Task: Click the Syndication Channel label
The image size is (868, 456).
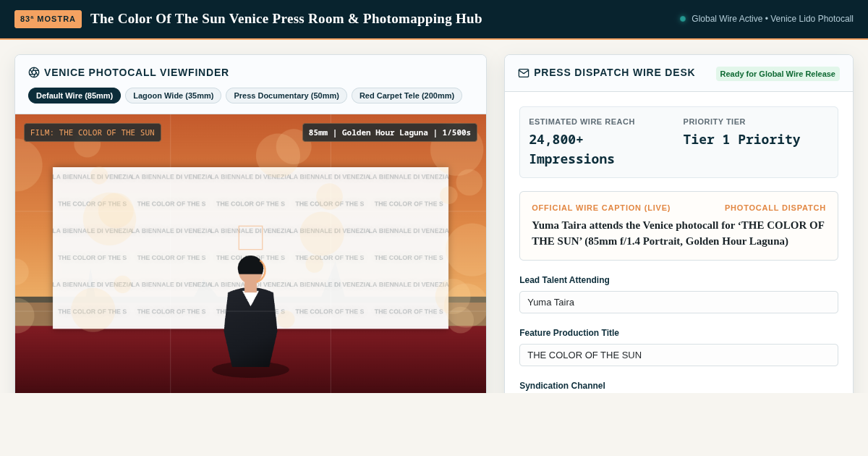Action: pos(562,386)
